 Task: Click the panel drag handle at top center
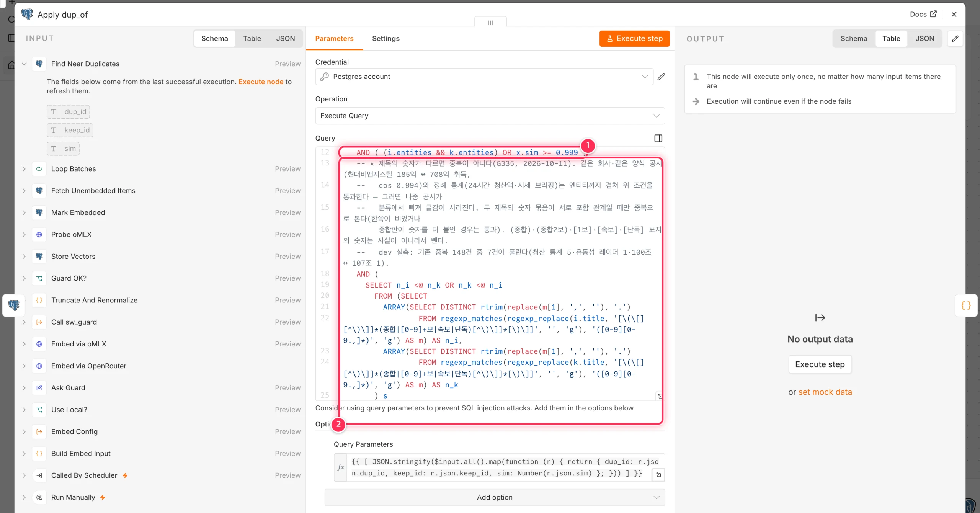[x=490, y=23]
